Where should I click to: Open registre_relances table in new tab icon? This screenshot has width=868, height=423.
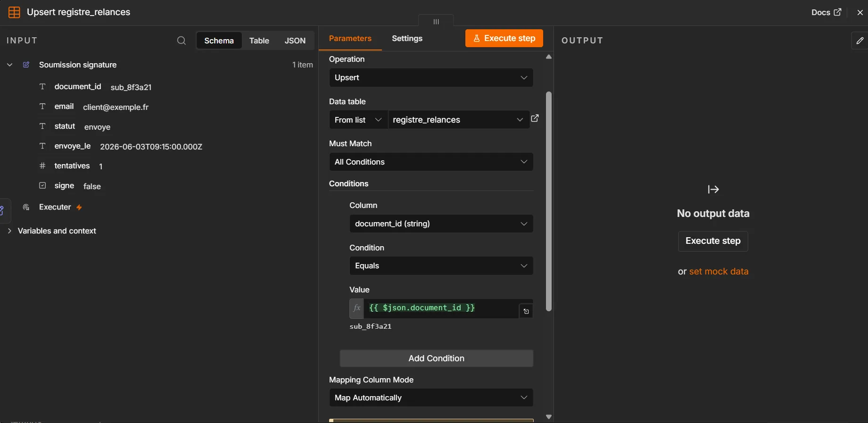535,118
